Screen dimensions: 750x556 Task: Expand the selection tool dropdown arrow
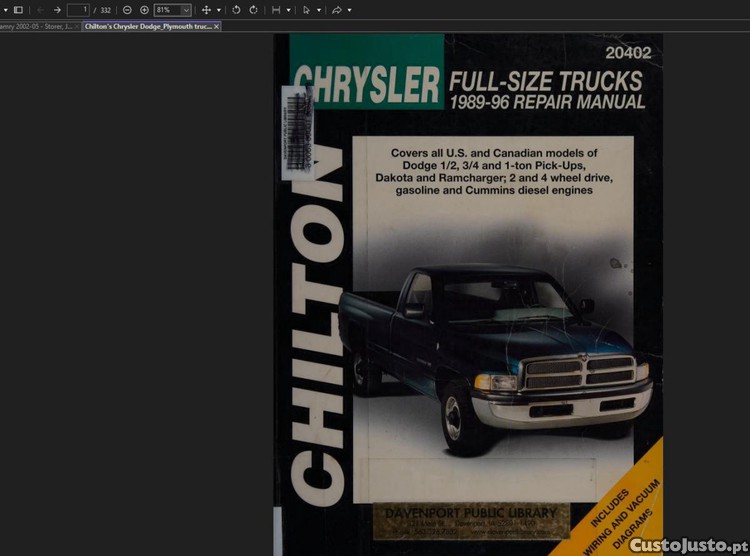319,9
